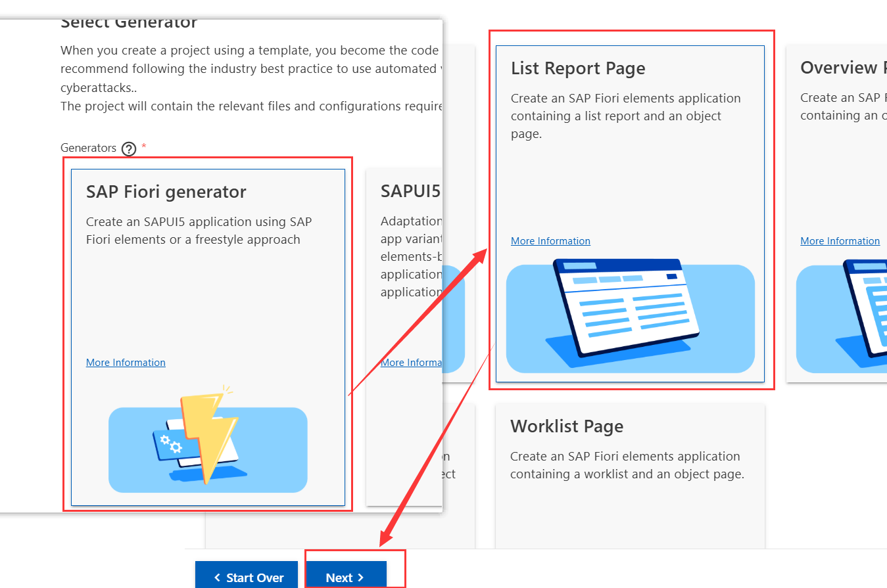Choose the List Report Page template
Image resolution: width=887 pixels, height=588 pixels.
[x=630, y=214]
